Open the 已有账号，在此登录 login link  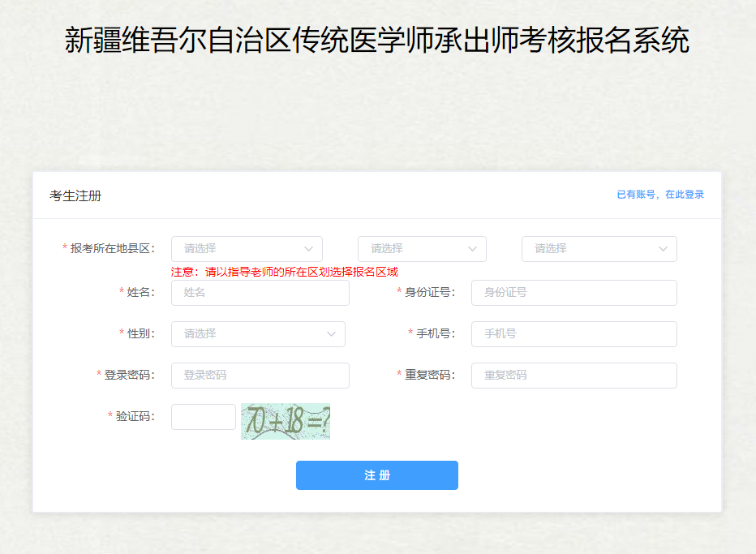(660, 195)
